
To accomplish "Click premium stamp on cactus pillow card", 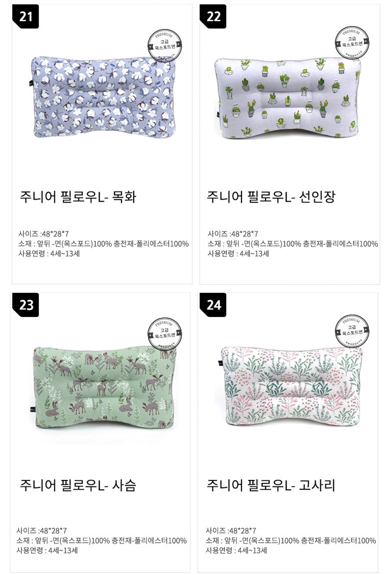I will (x=352, y=43).
